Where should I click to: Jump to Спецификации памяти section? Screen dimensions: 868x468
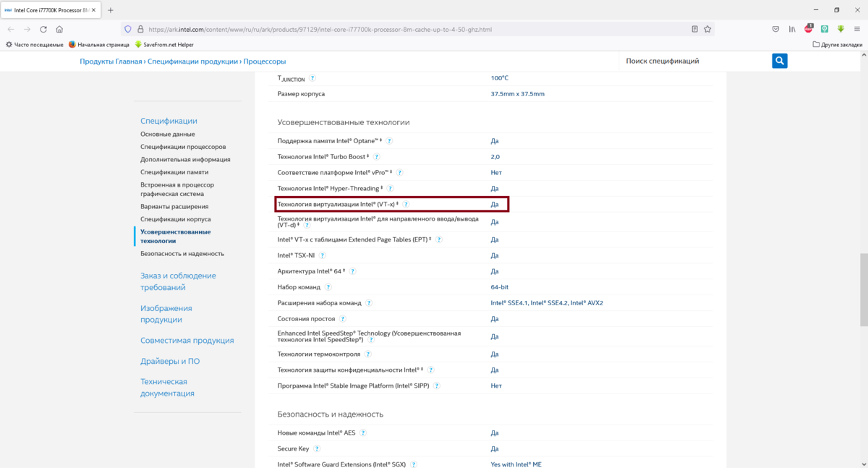[174, 172]
